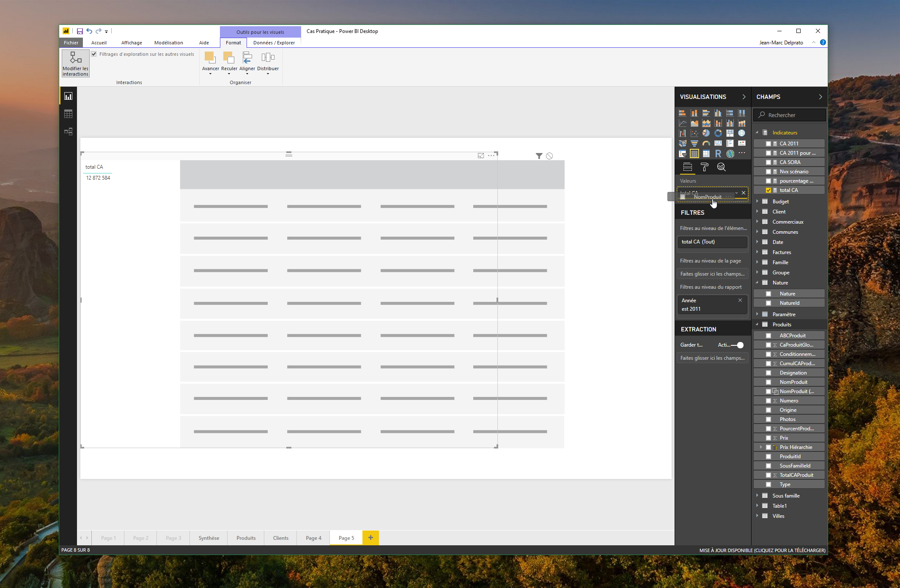Open the Data view icon in left sidebar
The image size is (900, 588).
tap(68, 114)
